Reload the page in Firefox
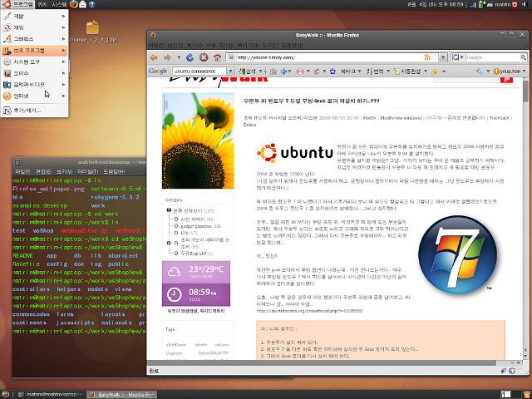Image resolution: width=532 pixels, height=399 pixels. click(x=190, y=57)
